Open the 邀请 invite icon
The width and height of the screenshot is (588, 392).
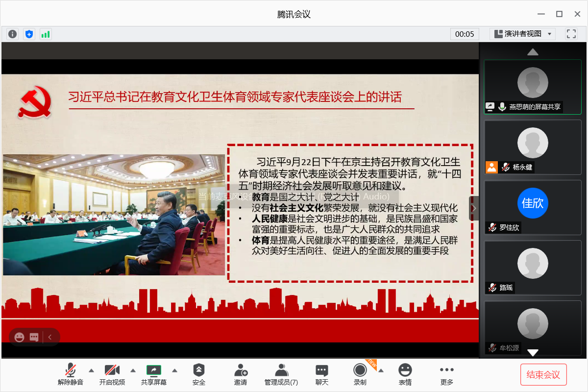click(241, 374)
